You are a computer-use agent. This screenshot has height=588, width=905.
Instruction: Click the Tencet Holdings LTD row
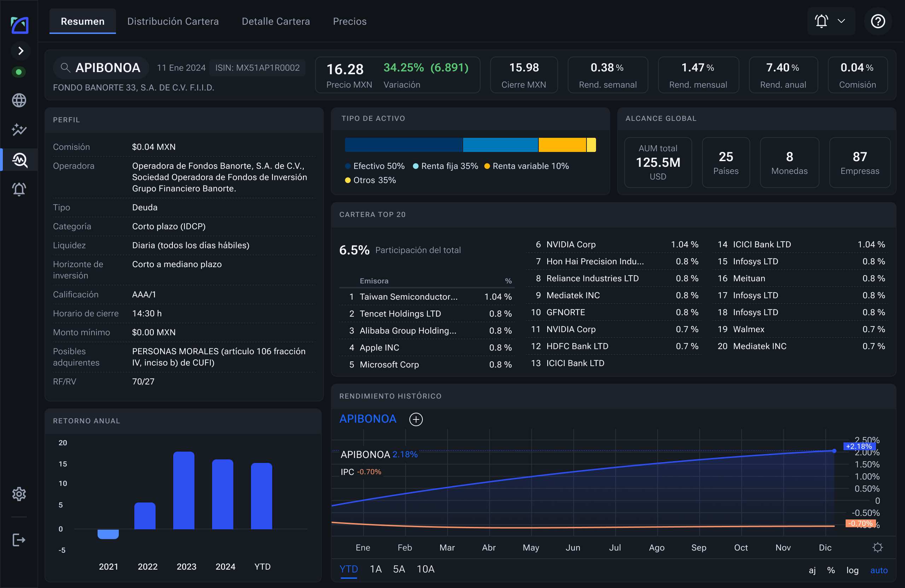[426, 313]
